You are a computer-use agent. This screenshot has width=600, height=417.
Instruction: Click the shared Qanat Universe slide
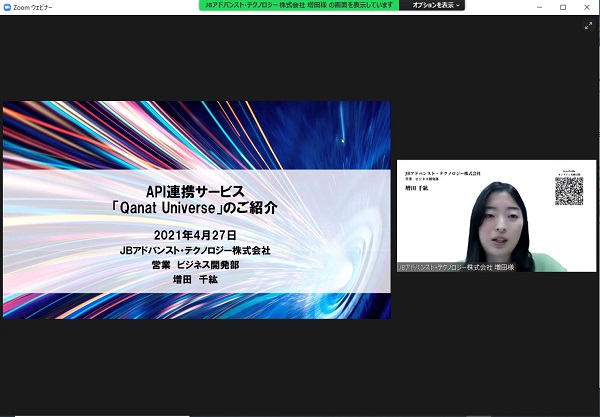tap(197, 210)
